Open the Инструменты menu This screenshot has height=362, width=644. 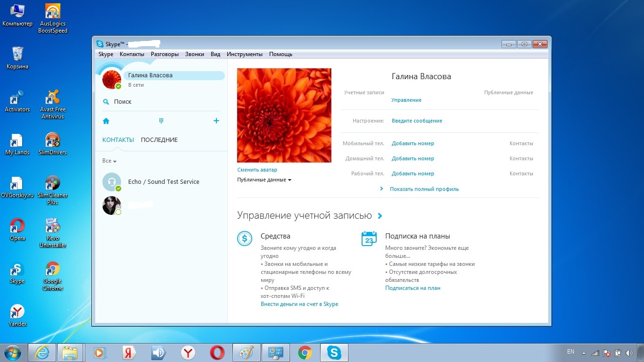[245, 54]
